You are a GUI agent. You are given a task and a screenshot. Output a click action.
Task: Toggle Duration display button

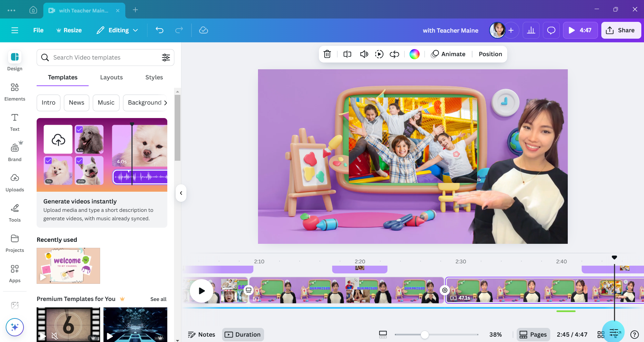coord(243,335)
